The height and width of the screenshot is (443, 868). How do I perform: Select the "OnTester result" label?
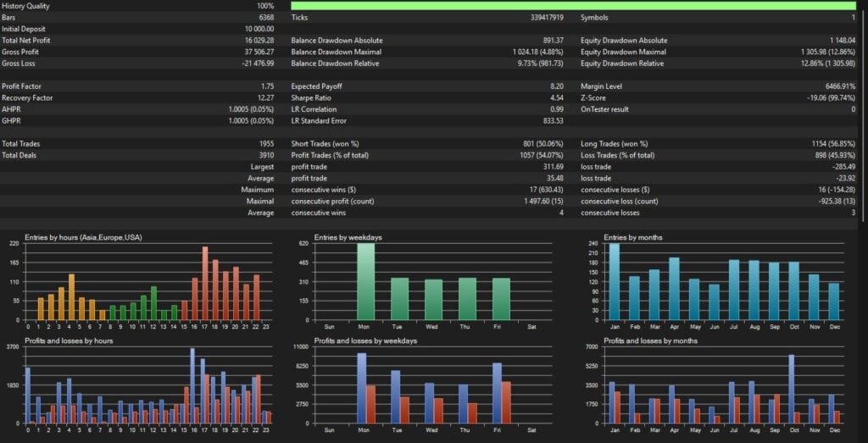604,109
